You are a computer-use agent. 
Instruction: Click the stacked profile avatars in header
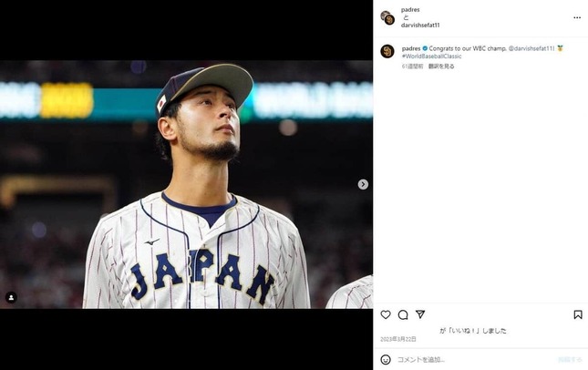(387, 17)
